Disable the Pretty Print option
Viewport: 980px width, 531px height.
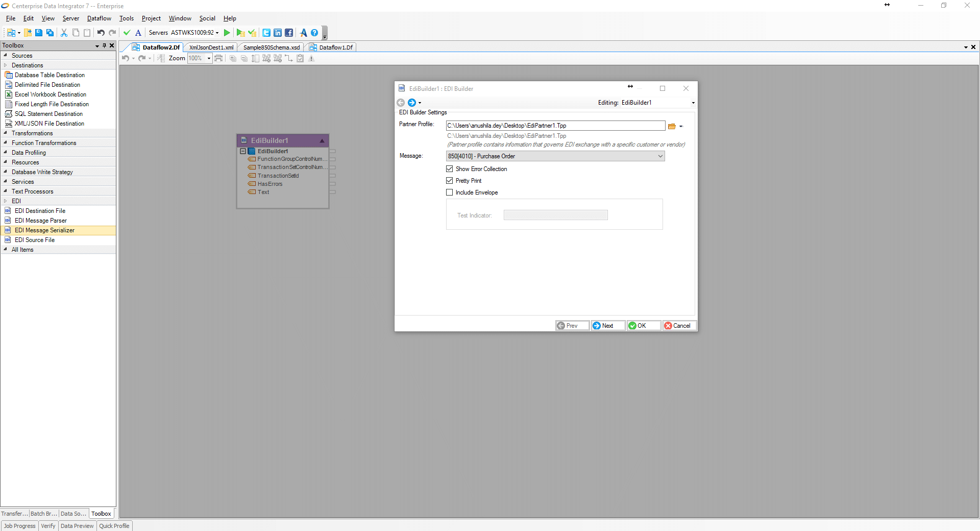point(450,181)
